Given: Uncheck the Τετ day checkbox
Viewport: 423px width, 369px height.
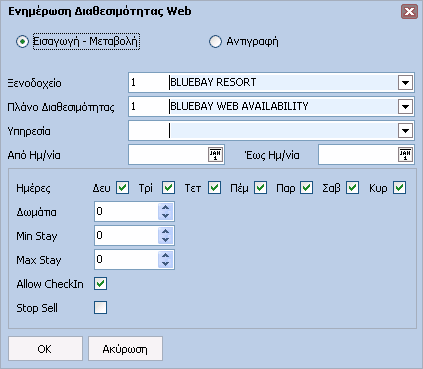Looking at the screenshot, I should click(215, 188).
